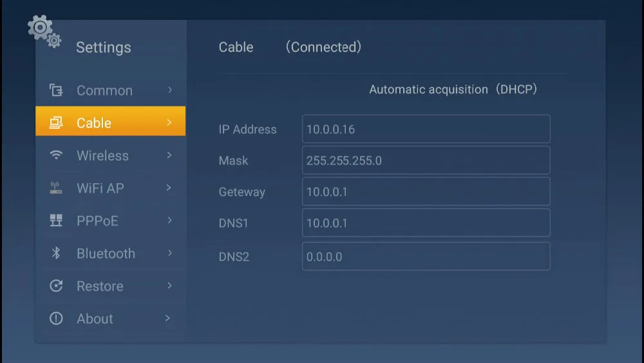Select the Common settings icon

click(56, 90)
